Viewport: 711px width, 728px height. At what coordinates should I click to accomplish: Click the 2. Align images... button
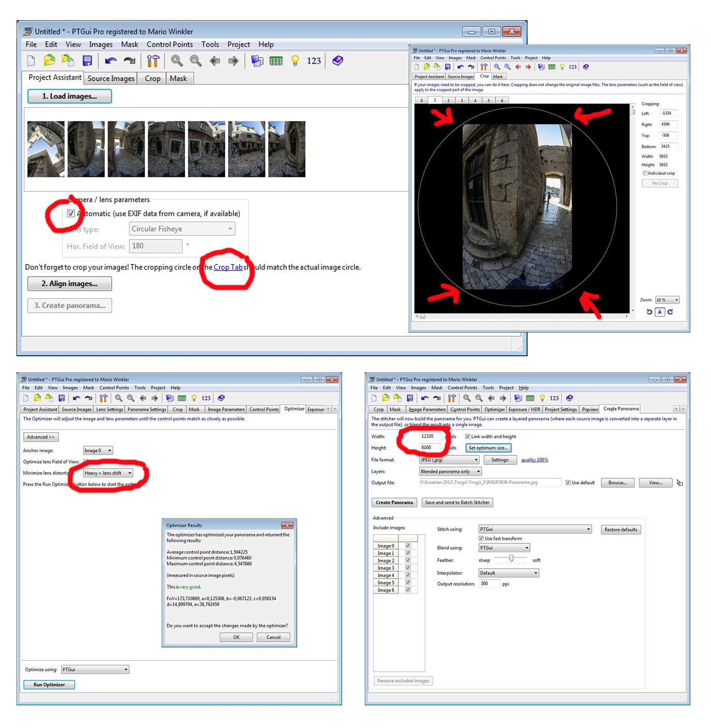point(70,284)
